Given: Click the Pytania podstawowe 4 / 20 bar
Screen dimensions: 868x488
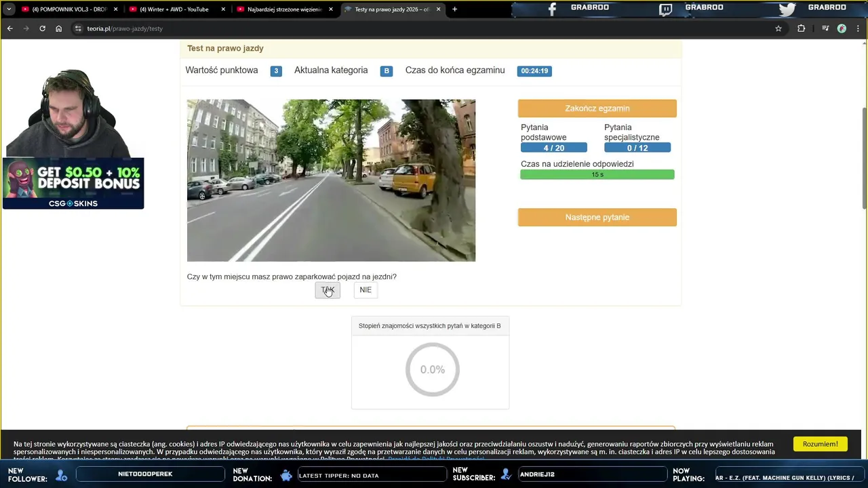Looking at the screenshot, I should point(554,148).
